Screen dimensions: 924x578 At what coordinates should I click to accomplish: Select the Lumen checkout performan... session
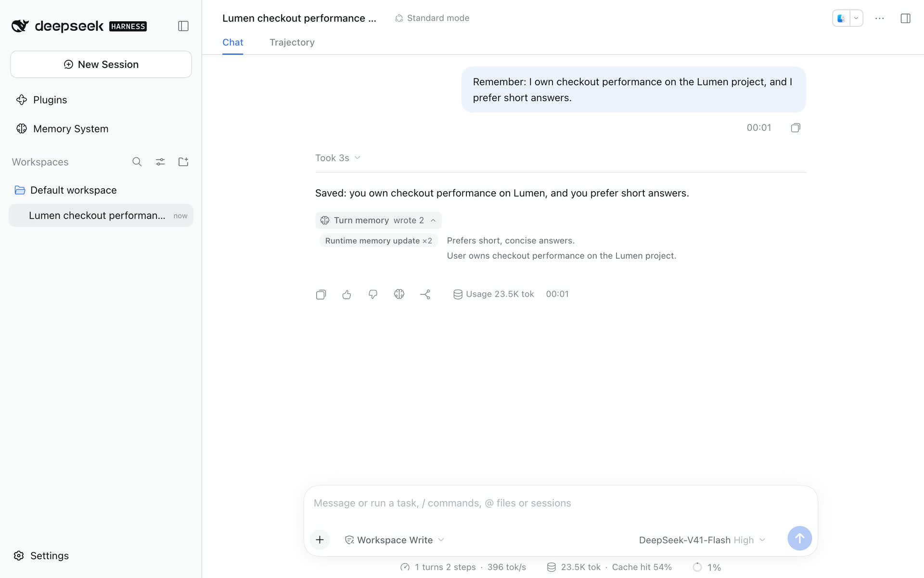(101, 215)
